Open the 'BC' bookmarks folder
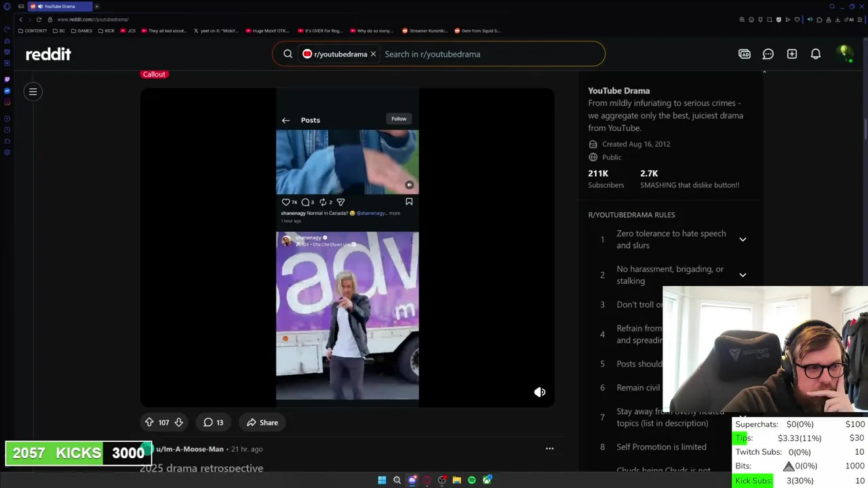Viewport: 868px width, 488px height. click(x=58, y=30)
